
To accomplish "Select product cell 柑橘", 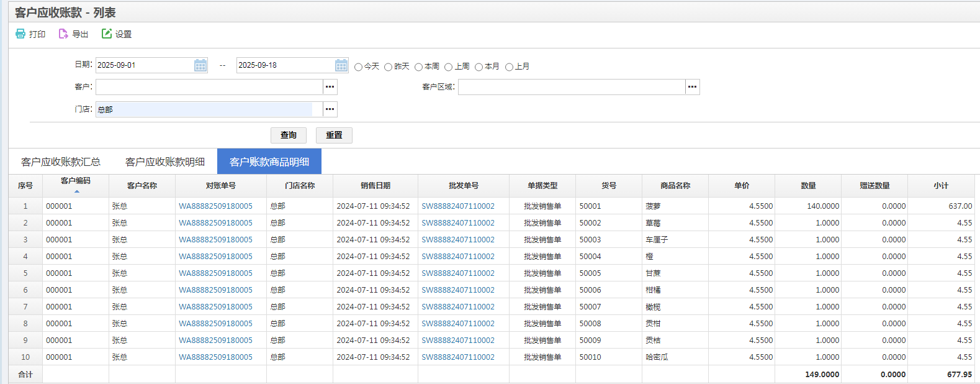I will pyautogui.click(x=675, y=290).
